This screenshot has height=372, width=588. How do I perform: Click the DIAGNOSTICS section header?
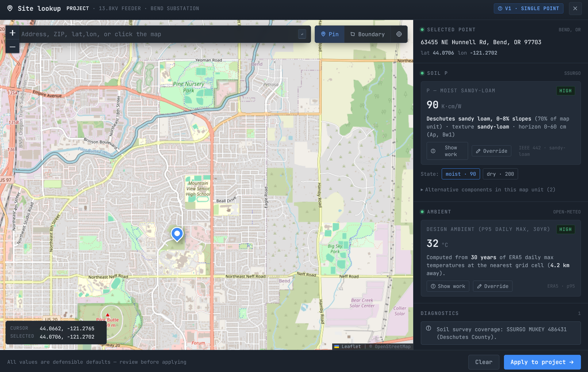click(440, 313)
